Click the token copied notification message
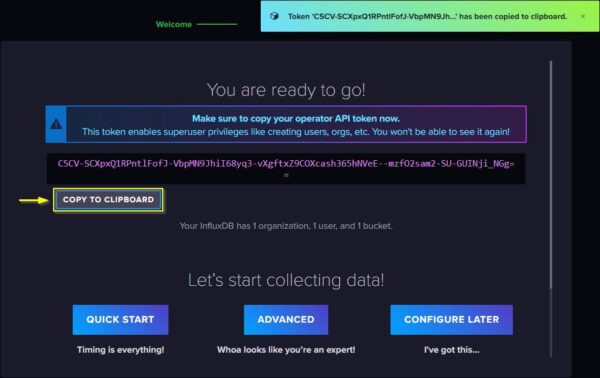The image size is (600, 378). pos(427,16)
